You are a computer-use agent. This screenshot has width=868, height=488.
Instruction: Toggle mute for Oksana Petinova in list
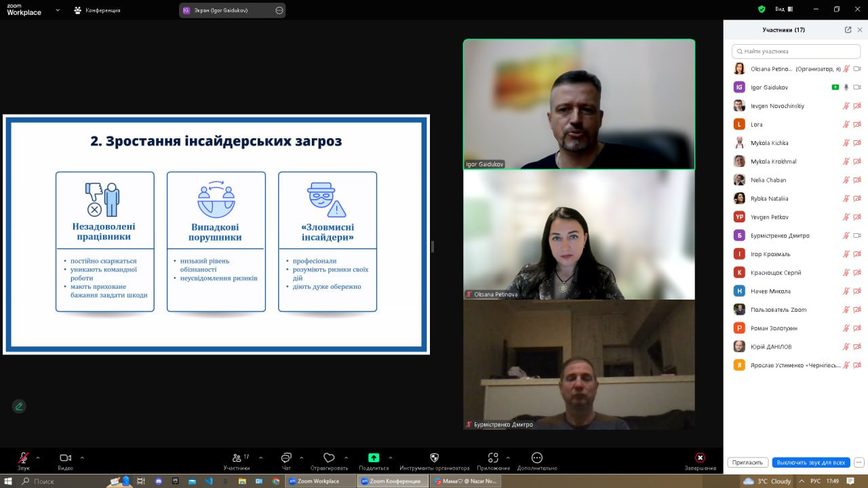click(x=846, y=68)
